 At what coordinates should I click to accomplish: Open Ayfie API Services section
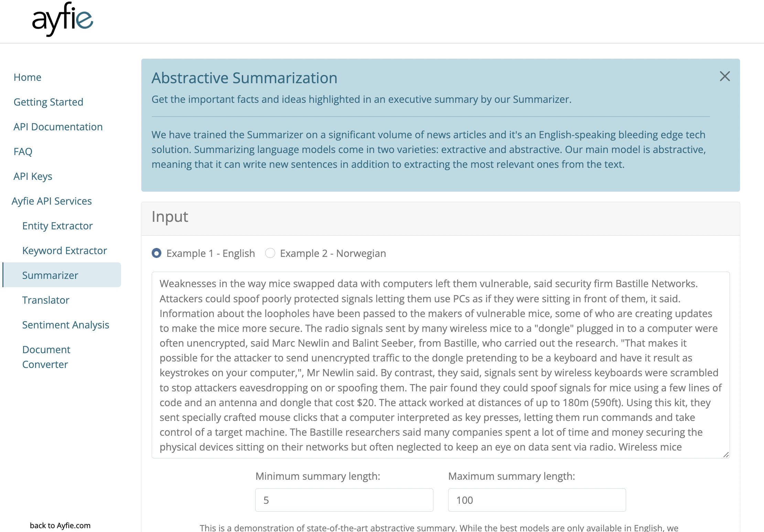(x=53, y=201)
